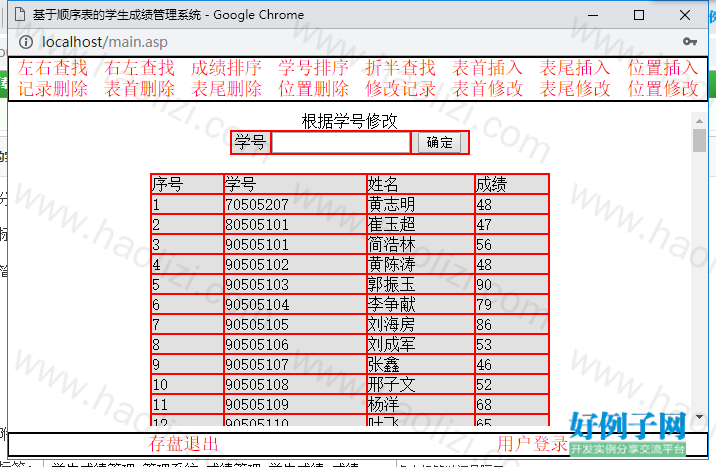Screen dimensions: 716x467
Task: Click the score 86 cell
Action: [x=511, y=325]
